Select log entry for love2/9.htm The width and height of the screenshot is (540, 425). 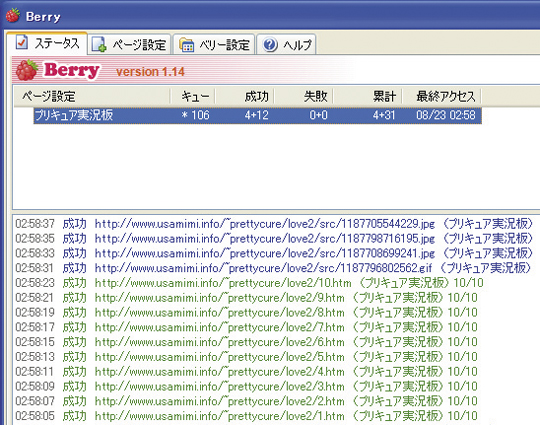(246, 298)
